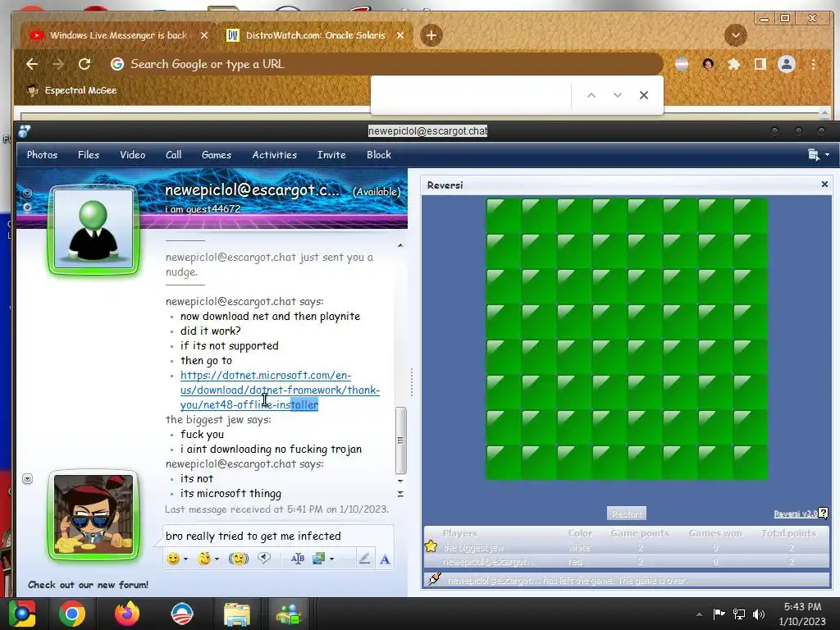Expand the background picture dropdown arrow
Viewport: 840px width, 630px height.
pos(331,559)
